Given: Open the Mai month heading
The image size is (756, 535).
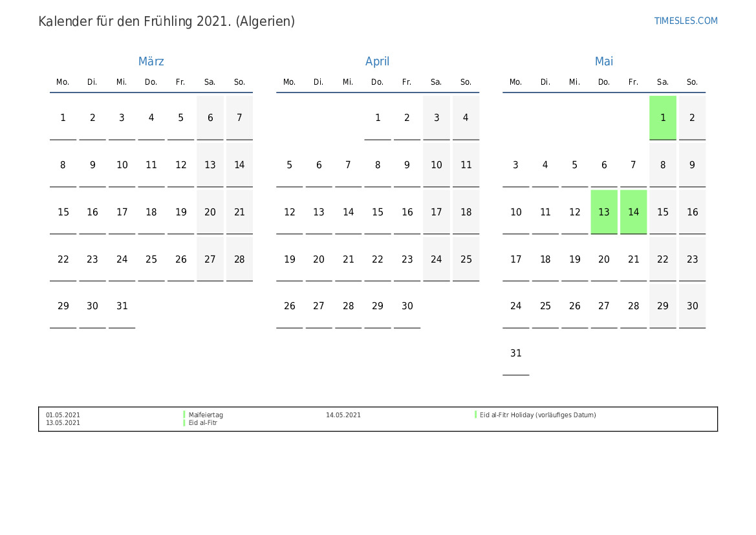Looking at the screenshot, I should click(603, 61).
